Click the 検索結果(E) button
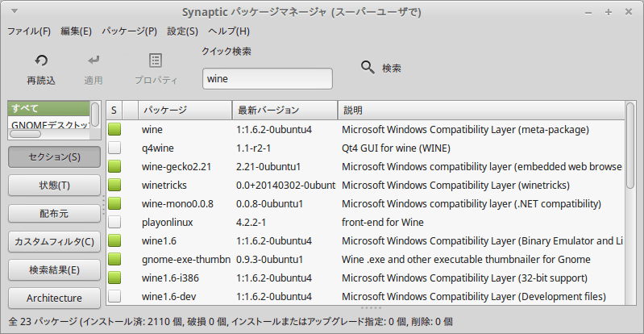 [x=54, y=269]
